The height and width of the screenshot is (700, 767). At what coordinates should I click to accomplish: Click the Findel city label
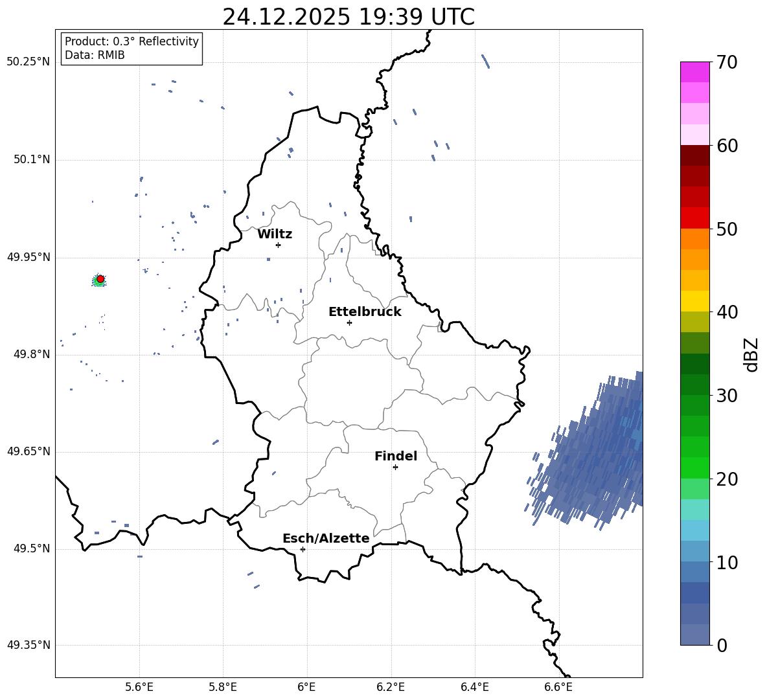pos(396,456)
